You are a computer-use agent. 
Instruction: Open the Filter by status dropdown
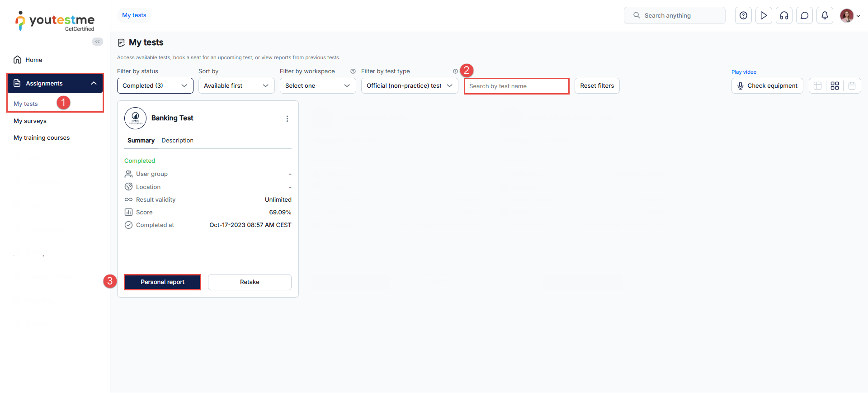(155, 85)
